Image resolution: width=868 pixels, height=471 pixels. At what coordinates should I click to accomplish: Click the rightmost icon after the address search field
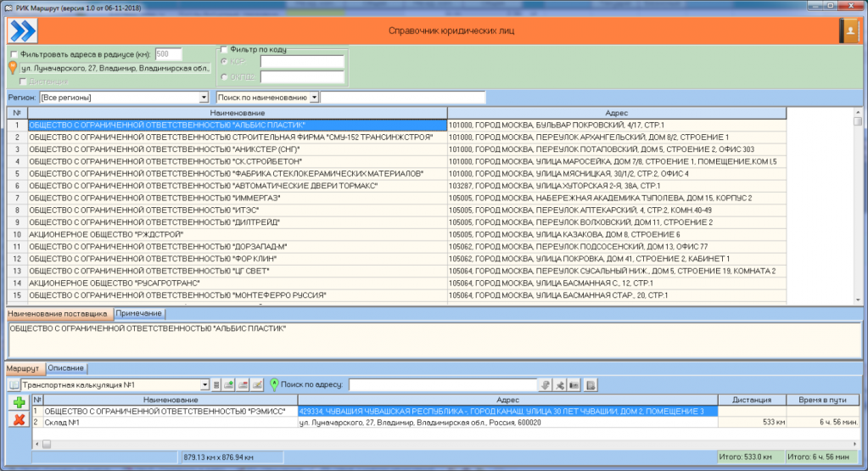tap(591, 385)
